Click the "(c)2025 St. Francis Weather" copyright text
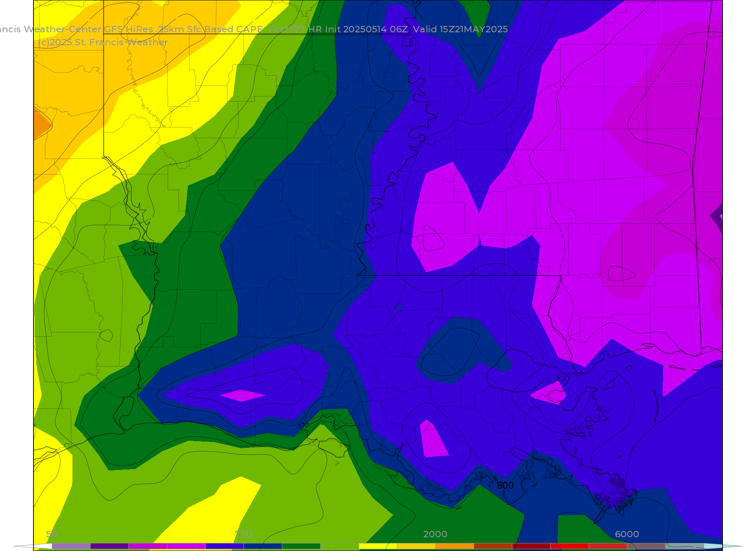The width and height of the screenshot is (756, 551). [x=103, y=42]
